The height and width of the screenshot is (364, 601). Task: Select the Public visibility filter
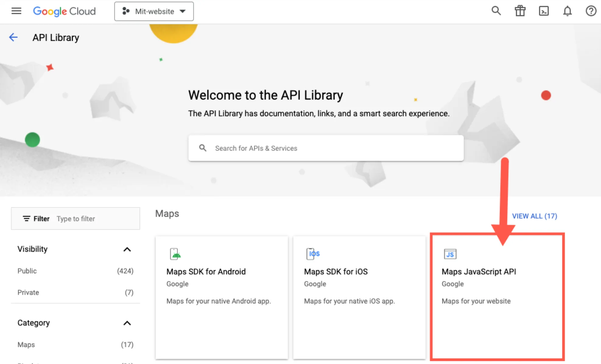point(27,271)
